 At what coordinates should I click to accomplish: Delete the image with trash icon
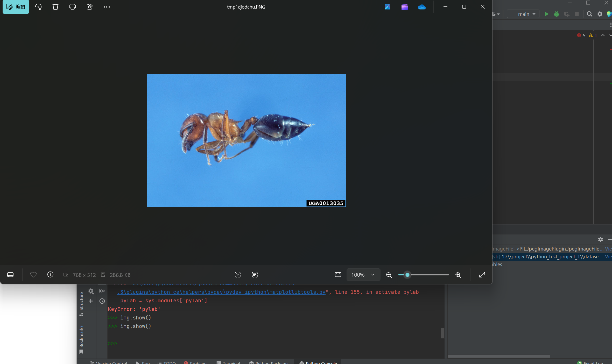click(x=55, y=7)
